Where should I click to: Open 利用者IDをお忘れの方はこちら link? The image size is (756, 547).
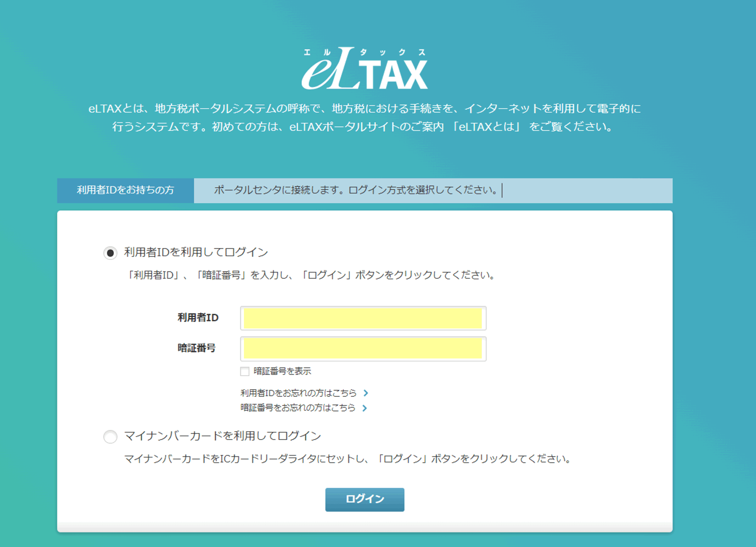pos(299,393)
